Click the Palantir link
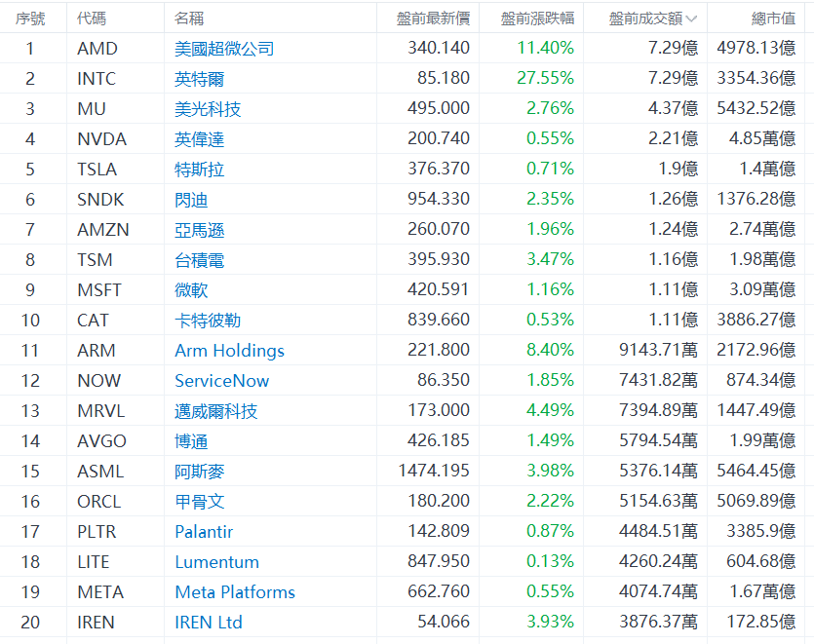The height and width of the screenshot is (644, 814). tap(204, 532)
